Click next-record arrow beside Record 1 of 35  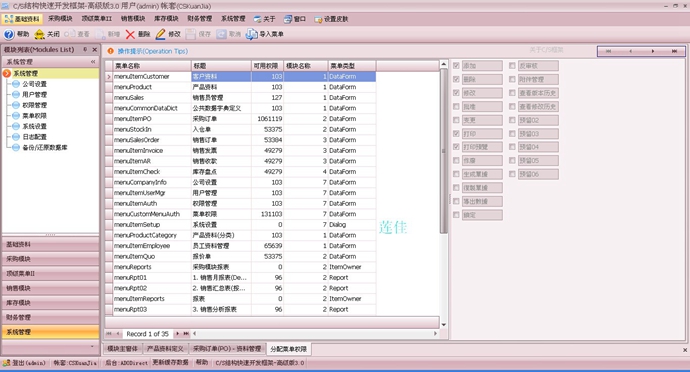pos(178,334)
